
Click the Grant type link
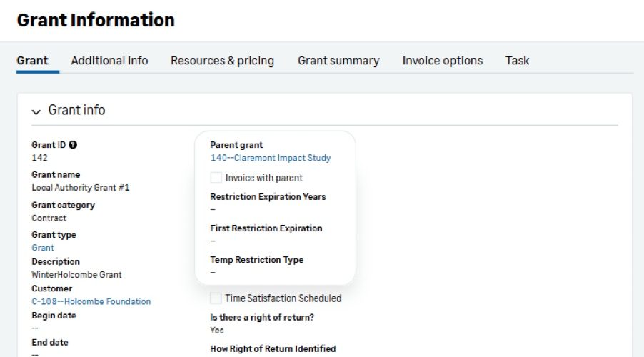[43, 248]
